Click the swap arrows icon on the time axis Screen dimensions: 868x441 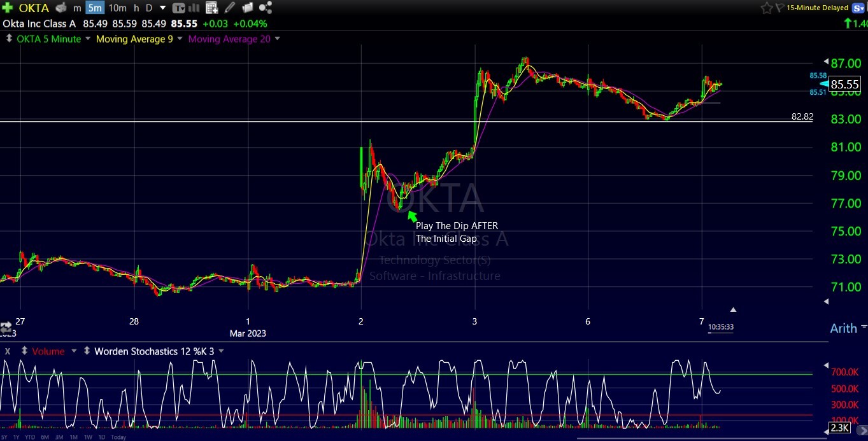6,328
